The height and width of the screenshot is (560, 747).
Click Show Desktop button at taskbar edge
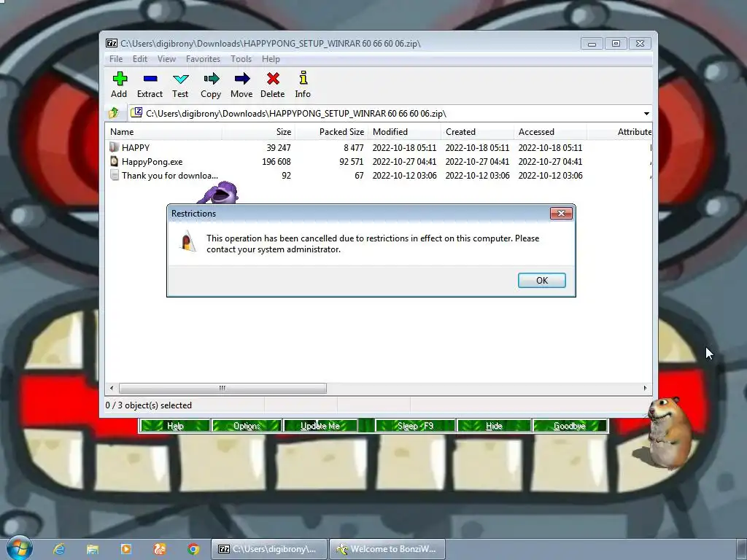(743, 549)
